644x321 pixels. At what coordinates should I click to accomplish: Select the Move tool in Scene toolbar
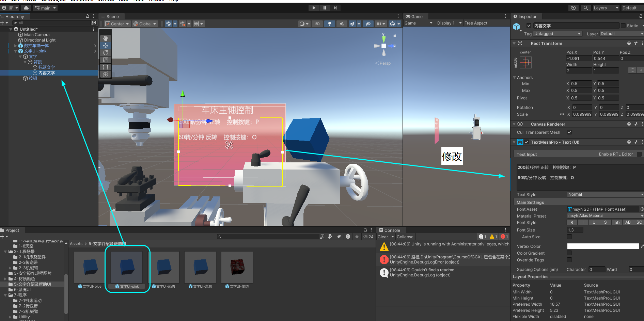click(106, 46)
